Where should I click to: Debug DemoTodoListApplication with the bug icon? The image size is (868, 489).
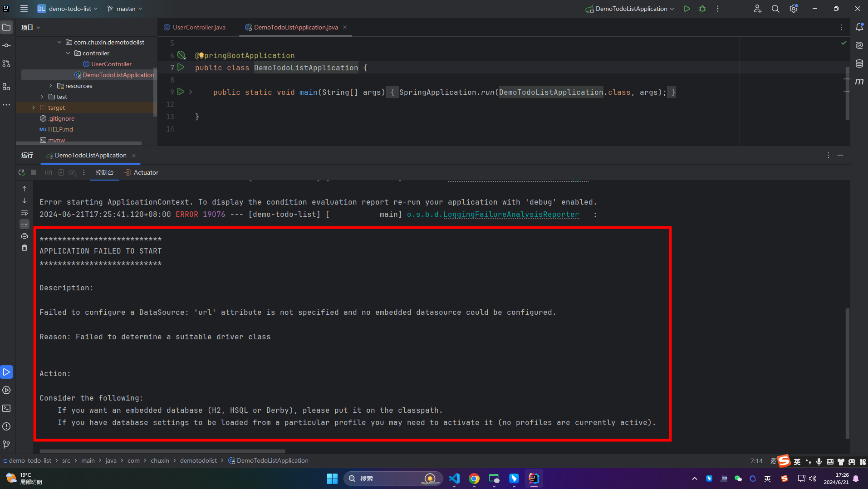click(702, 9)
